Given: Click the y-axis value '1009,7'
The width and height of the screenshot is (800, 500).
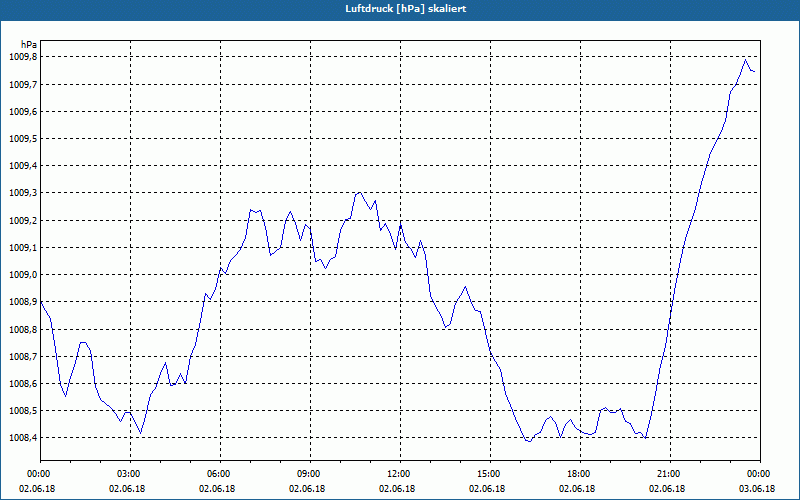Looking at the screenshot, I should 23,84.
